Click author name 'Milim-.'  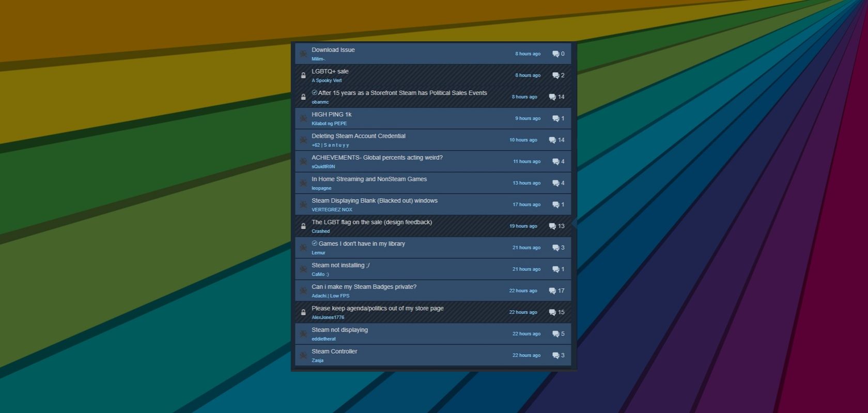[318, 59]
